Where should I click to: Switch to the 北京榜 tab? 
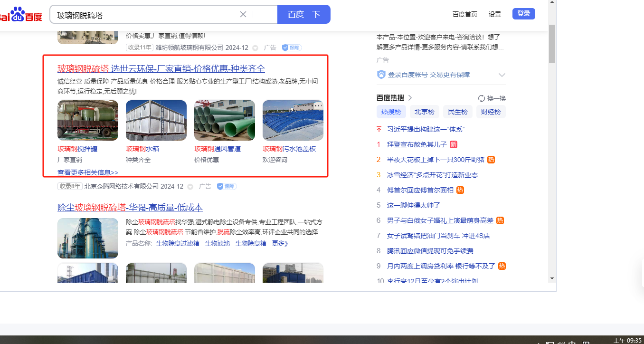[x=425, y=112]
